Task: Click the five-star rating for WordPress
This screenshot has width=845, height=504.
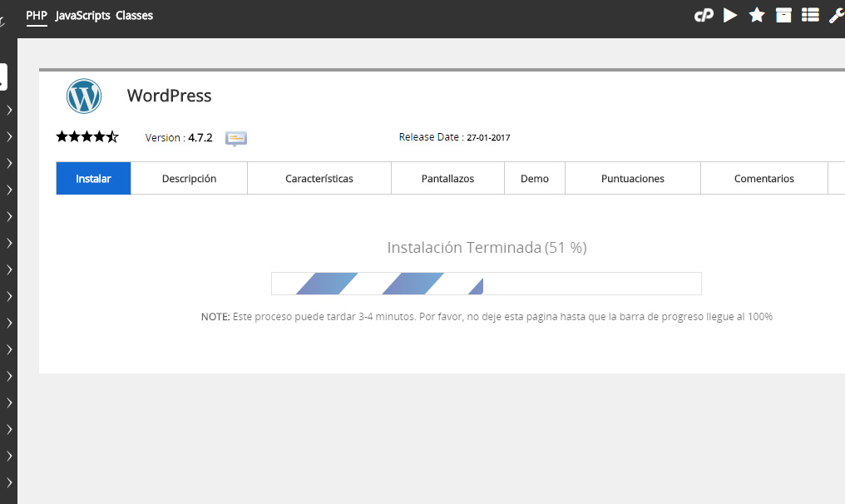Action: click(x=87, y=137)
